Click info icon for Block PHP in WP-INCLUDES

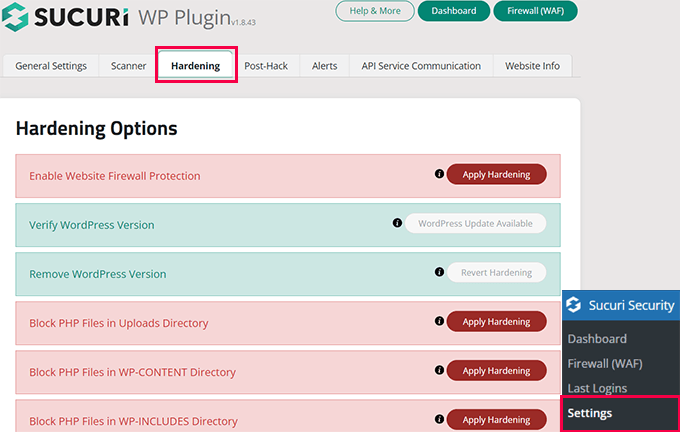[x=439, y=419]
